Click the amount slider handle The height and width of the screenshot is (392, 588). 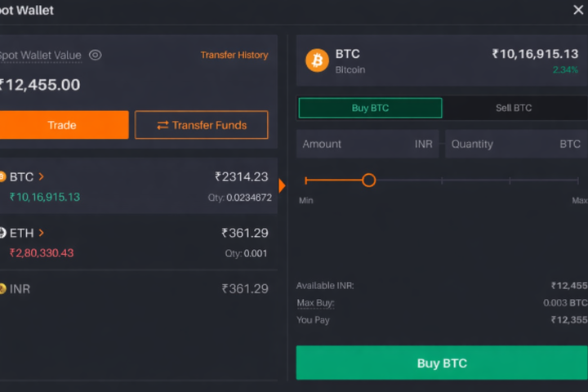[x=368, y=180]
